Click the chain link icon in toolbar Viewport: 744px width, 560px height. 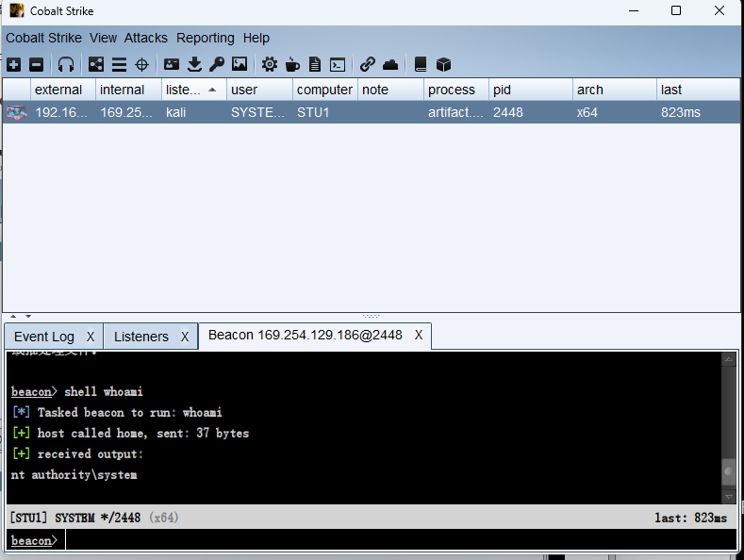click(368, 65)
